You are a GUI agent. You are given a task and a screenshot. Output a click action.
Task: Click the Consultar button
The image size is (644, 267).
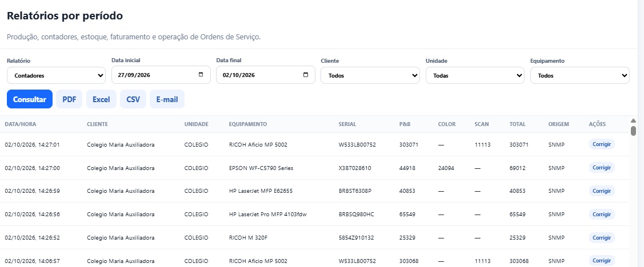click(x=30, y=99)
